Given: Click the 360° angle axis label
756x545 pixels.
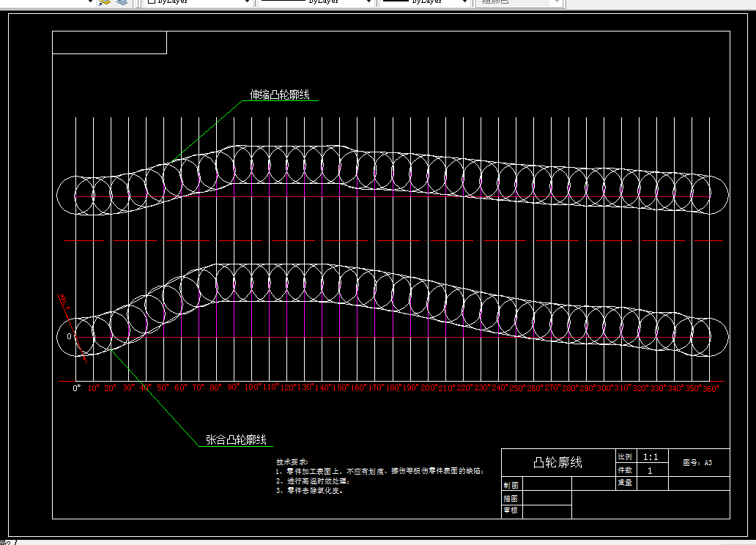Looking at the screenshot, I should click(x=711, y=388).
